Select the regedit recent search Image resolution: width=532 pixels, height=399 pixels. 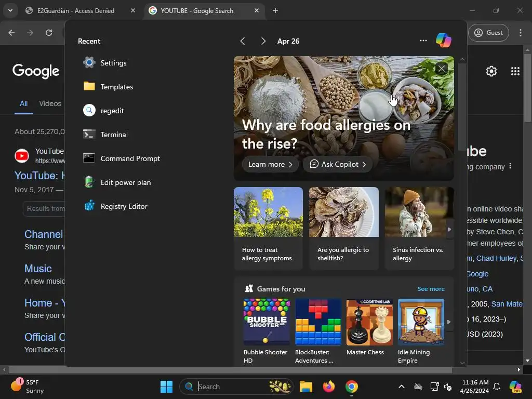click(103, 111)
